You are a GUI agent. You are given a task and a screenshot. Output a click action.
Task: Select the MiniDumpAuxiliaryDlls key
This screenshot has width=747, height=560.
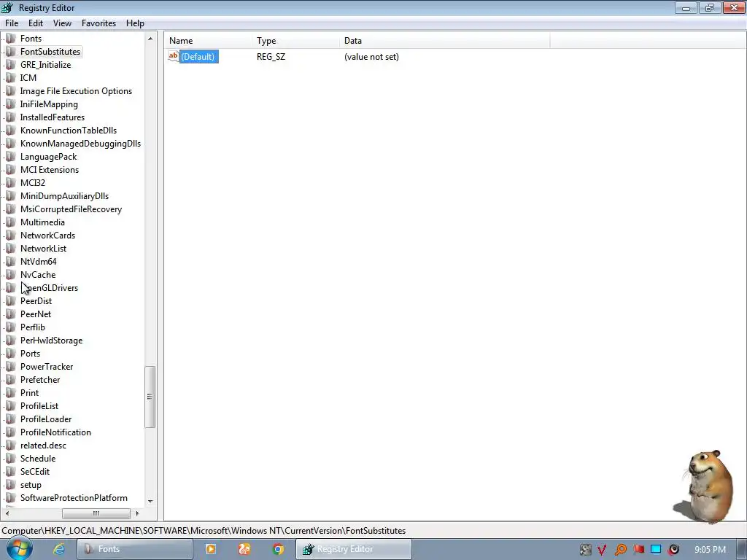coord(64,196)
